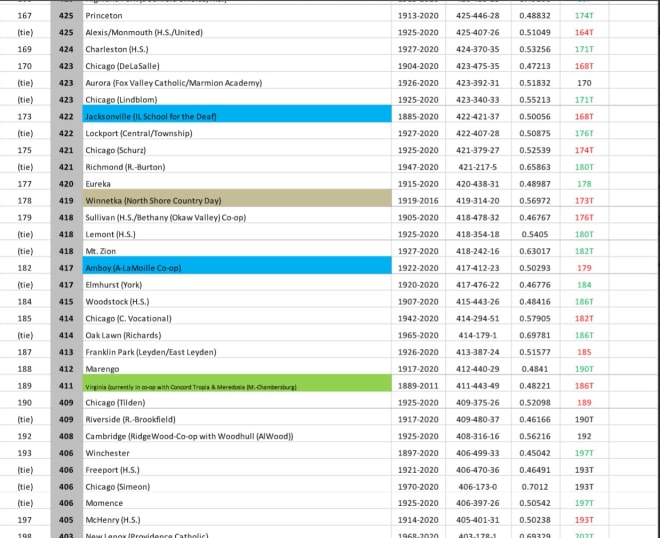Click green previous rank 178 in Eureka row
660x538 pixels.
tap(584, 184)
